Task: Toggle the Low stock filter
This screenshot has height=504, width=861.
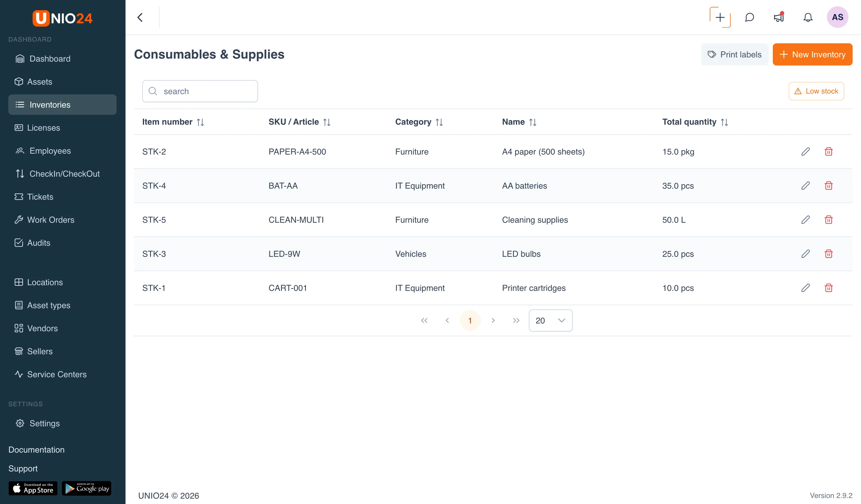Action: (816, 91)
